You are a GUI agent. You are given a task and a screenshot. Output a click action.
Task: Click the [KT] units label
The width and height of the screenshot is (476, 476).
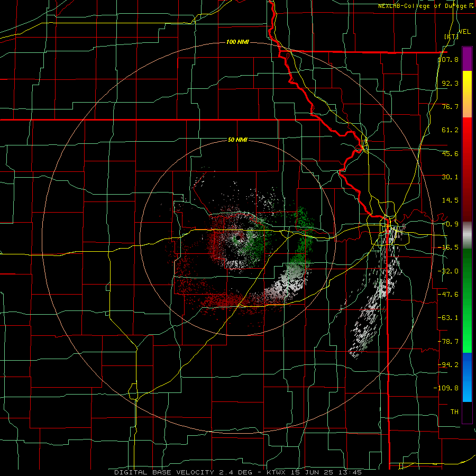pos(451,37)
